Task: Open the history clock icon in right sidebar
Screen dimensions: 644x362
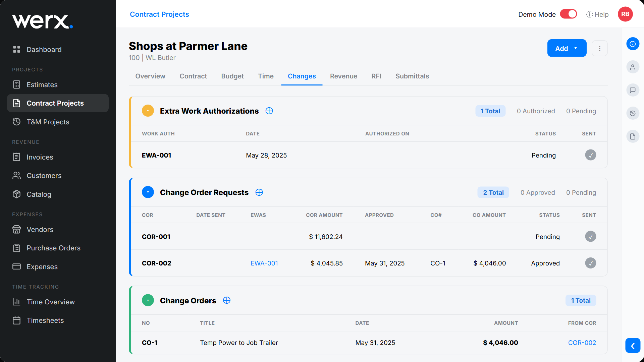Action: pos(633,113)
